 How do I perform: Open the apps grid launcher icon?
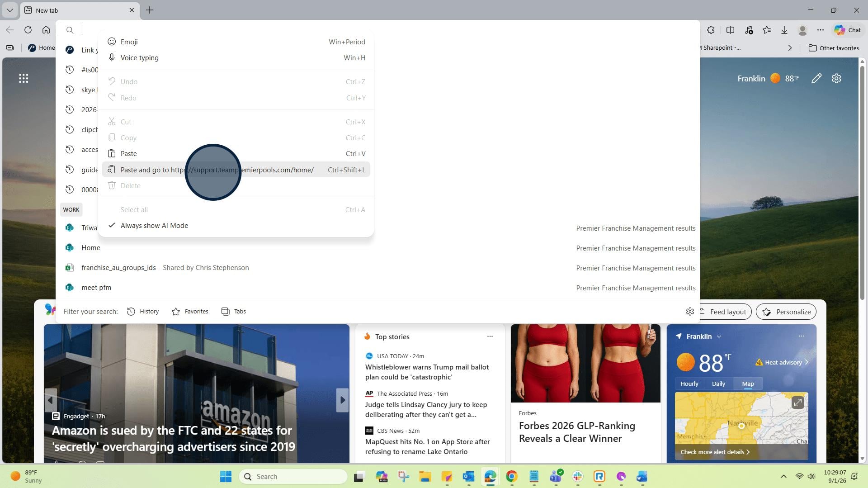(24, 79)
